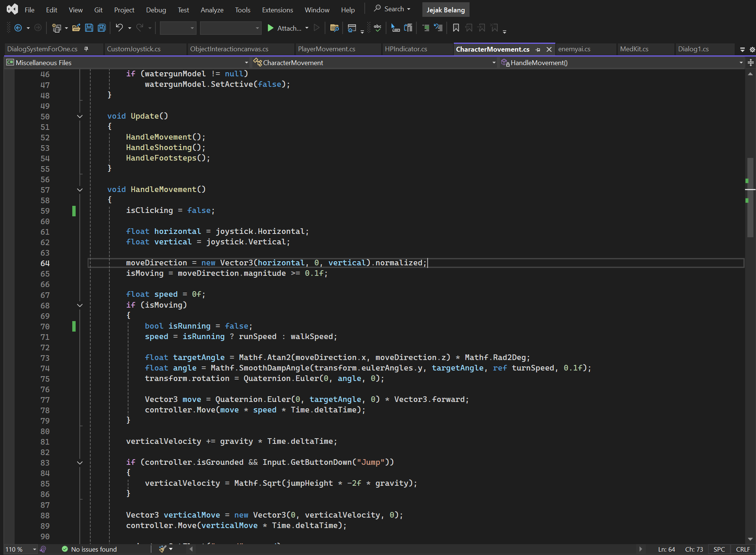Click the Attach button
The width and height of the screenshot is (756, 555).
tap(287, 28)
